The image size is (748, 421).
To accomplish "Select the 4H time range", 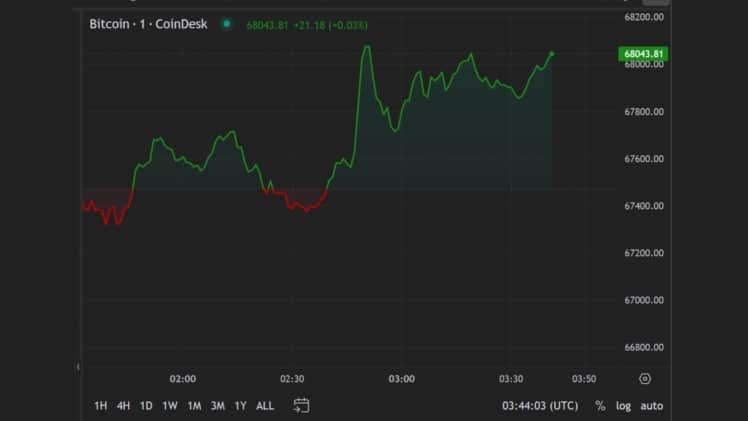I will tap(123, 406).
